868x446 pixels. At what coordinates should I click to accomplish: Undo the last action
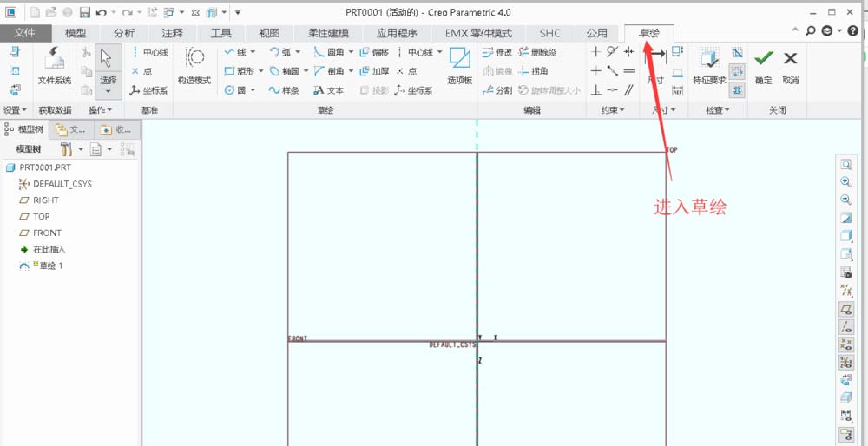tap(101, 12)
